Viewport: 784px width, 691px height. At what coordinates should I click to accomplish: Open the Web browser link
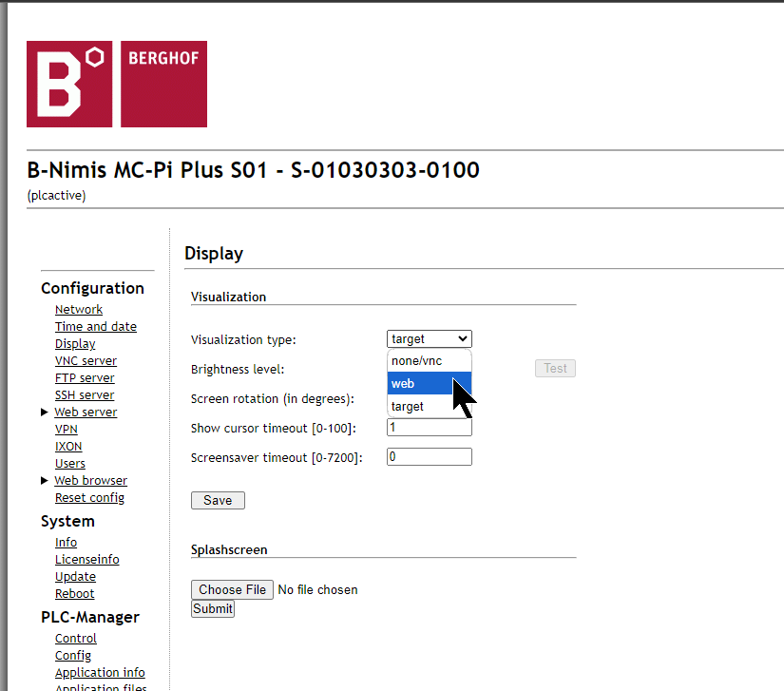90,481
